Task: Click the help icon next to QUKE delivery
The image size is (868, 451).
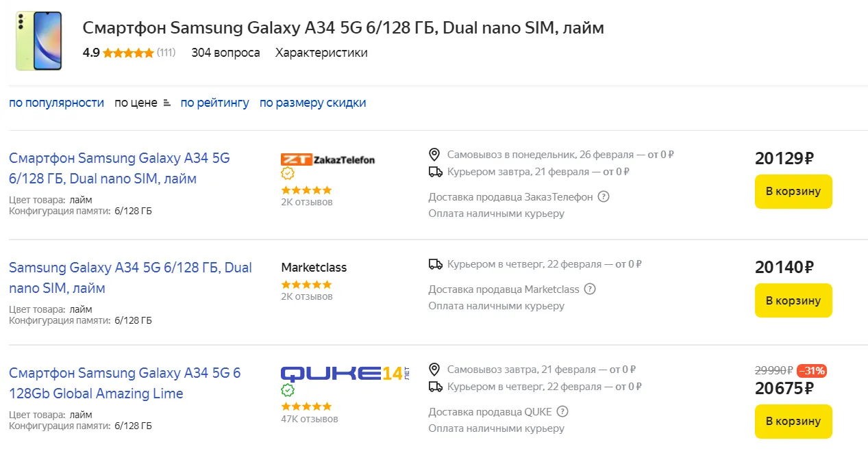Action: pos(562,412)
